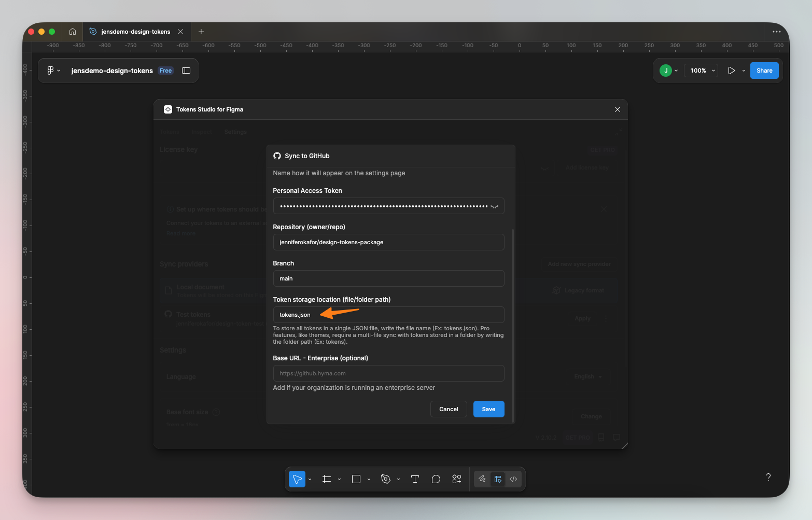Click the Free plan badge
This screenshot has height=520, width=812.
click(165, 71)
